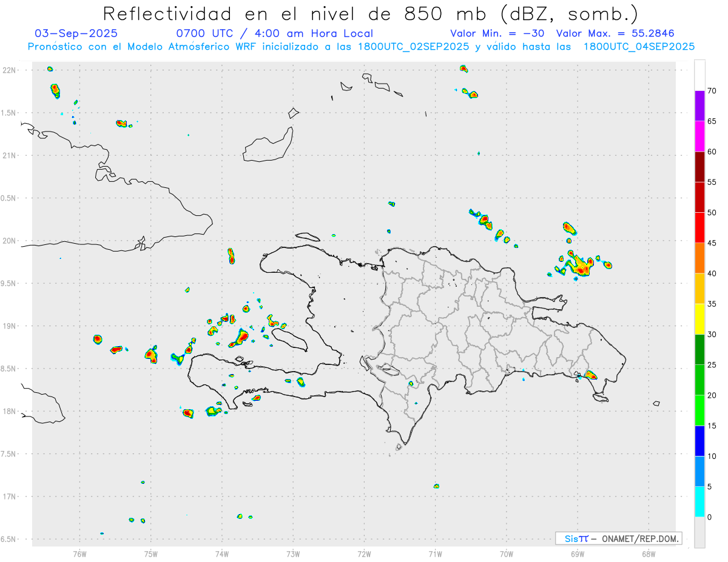
Task: Click the "68W" longitude label
Action: (649, 553)
